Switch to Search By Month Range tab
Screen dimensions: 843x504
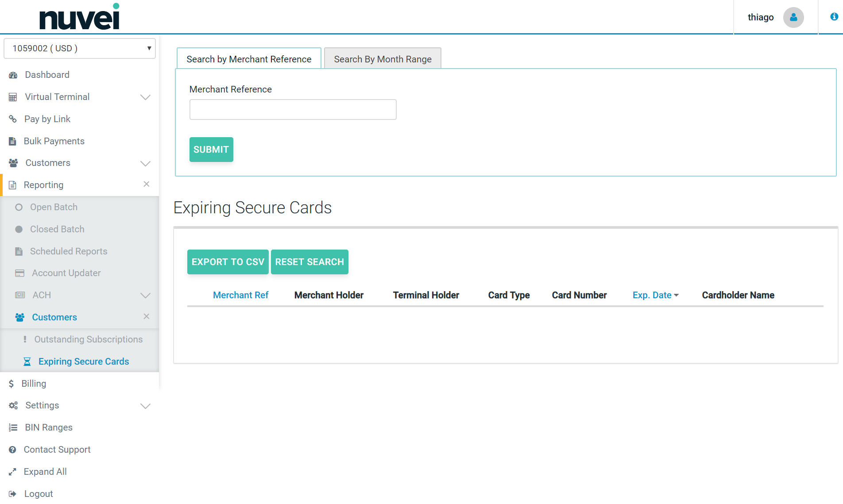pos(383,59)
